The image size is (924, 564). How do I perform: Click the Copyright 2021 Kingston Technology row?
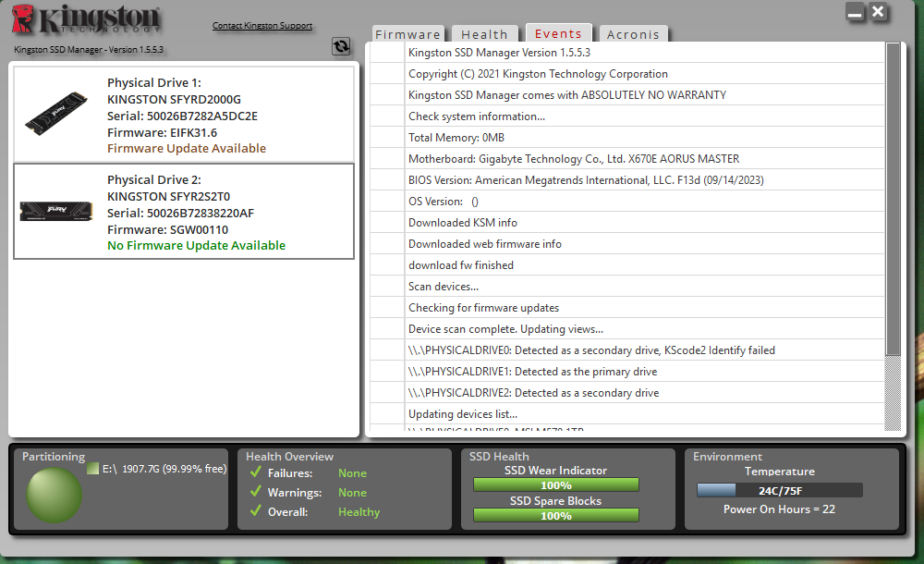(627, 74)
